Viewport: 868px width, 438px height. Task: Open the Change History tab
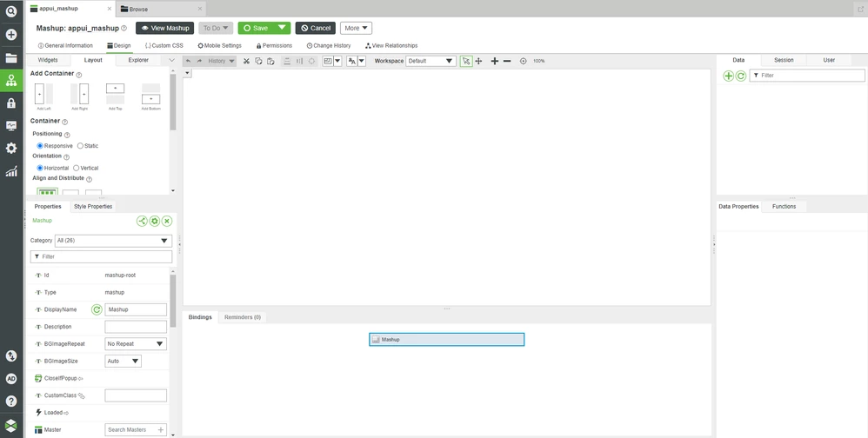point(329,45)
